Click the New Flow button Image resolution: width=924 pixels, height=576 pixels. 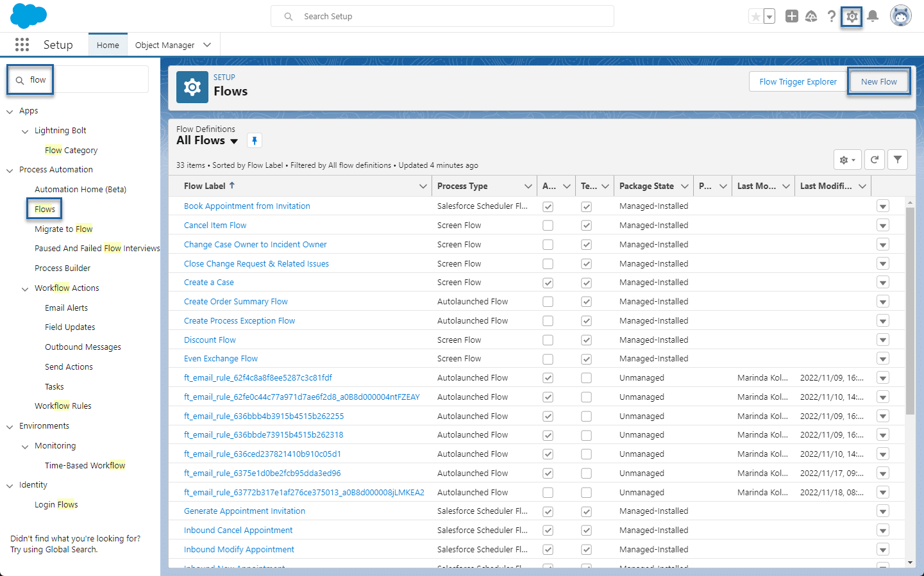pos(879,81)
